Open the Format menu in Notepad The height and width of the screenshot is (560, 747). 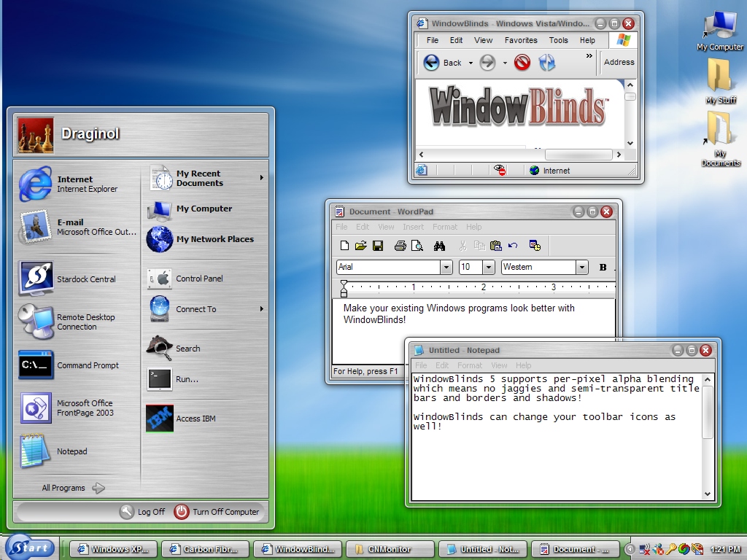click(x=470, y=365)
